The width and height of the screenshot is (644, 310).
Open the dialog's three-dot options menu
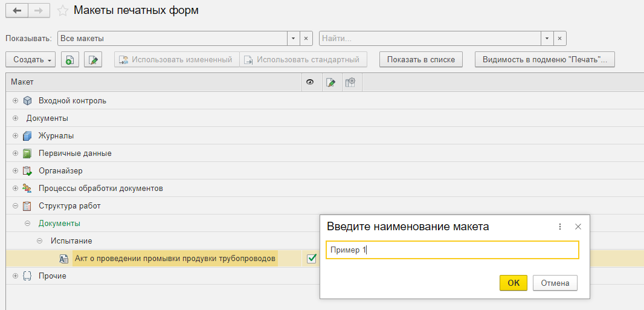(560, 227)
